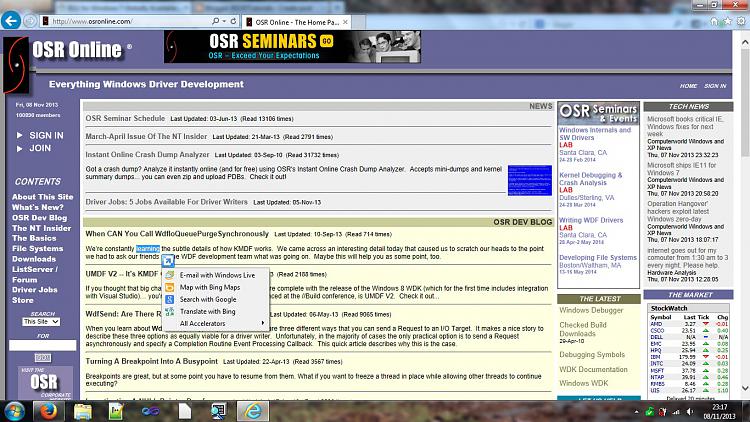This screenshot has width=750, height=422.
Task: Open the This Site search dropdown
Action: (41, 322)
